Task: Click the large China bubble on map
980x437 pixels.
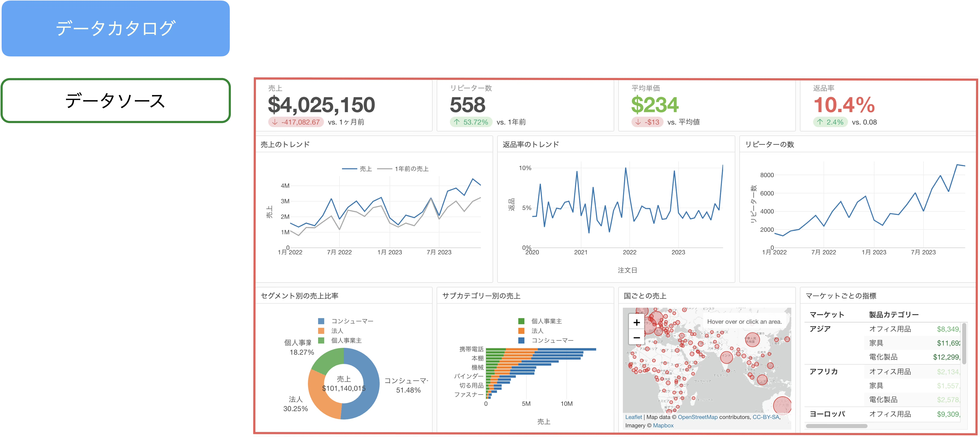Action: (753, 339)
